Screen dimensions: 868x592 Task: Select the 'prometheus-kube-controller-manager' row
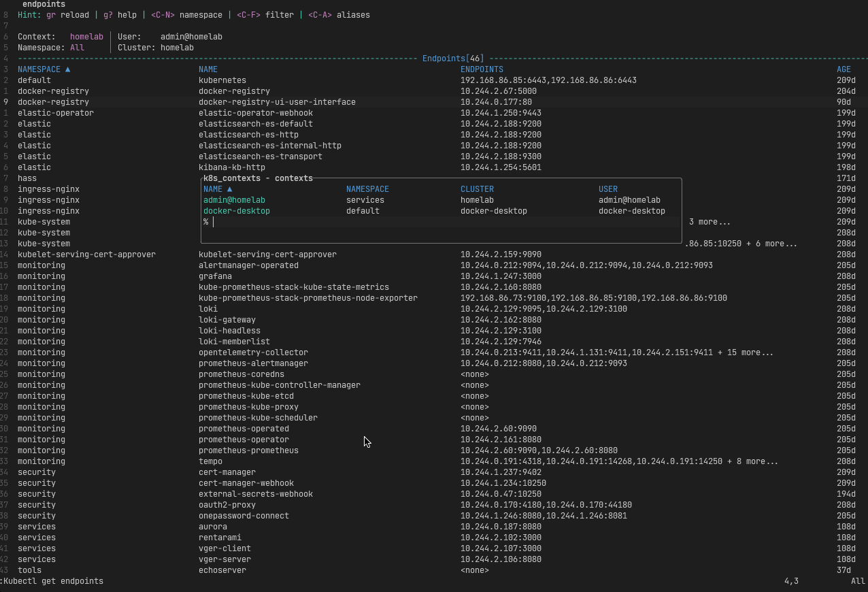click(434, 385)
